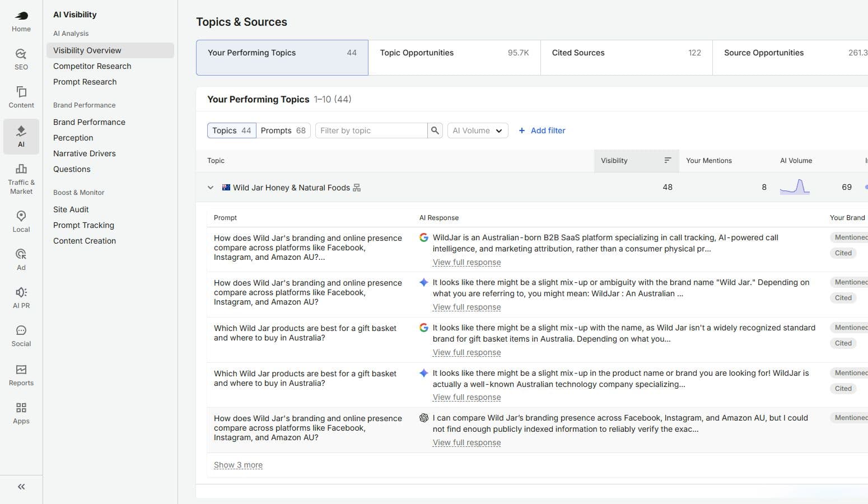Sort by AI Volume column header
The height and width of the screenshot is (504, 868).
pos(796,160)
